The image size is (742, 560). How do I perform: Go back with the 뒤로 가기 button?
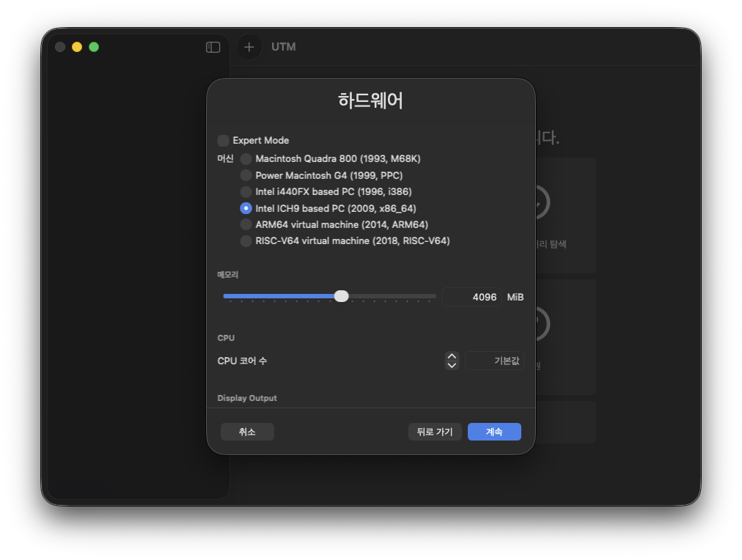[435, 432]
